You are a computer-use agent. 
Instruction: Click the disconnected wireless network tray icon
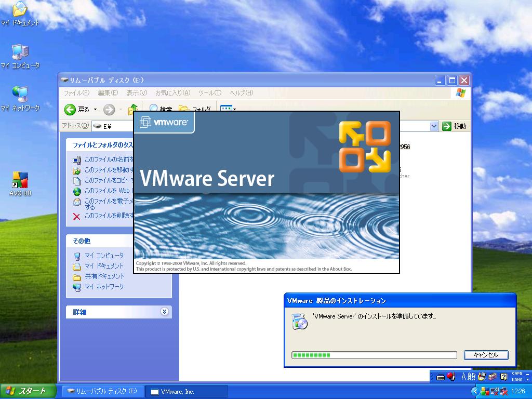pyautogui.click(x=495, y=392)
